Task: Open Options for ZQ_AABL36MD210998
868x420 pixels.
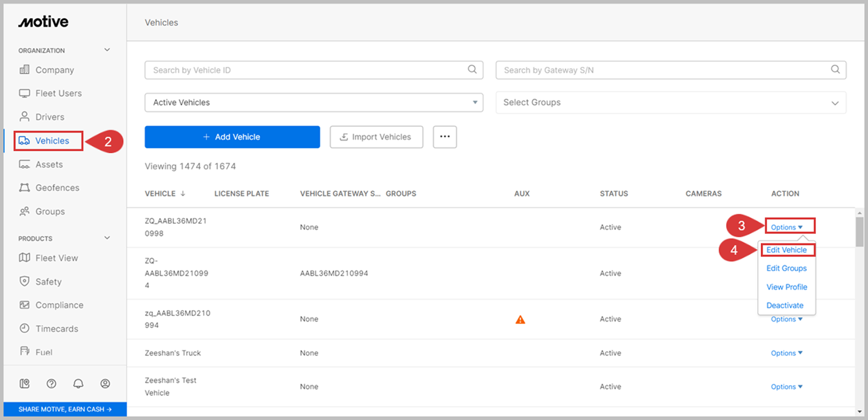Action: tap(787, 227)
